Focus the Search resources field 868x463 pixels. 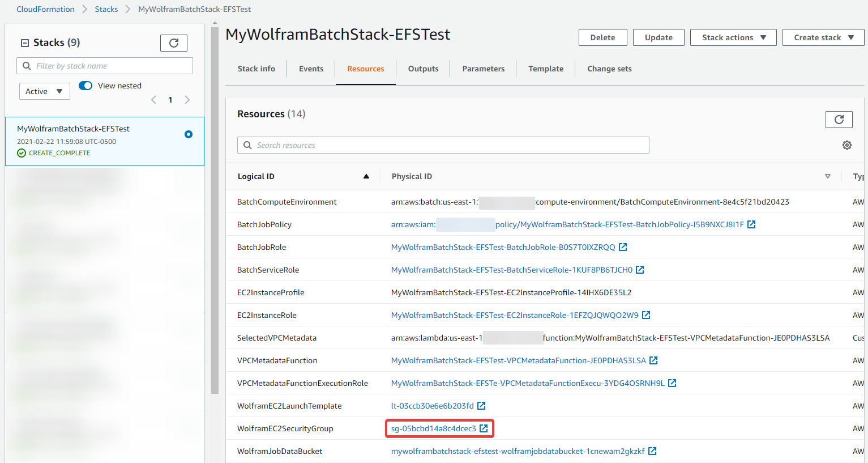click(x=443, y=145)
